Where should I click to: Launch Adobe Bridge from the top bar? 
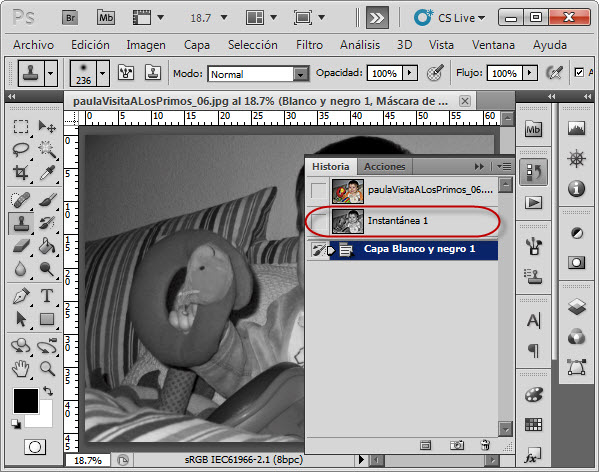pos(70,18)
